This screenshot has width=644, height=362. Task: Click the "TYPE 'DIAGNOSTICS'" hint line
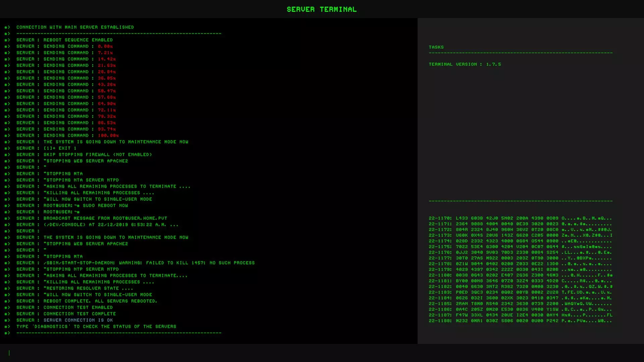tap(96, 326)
